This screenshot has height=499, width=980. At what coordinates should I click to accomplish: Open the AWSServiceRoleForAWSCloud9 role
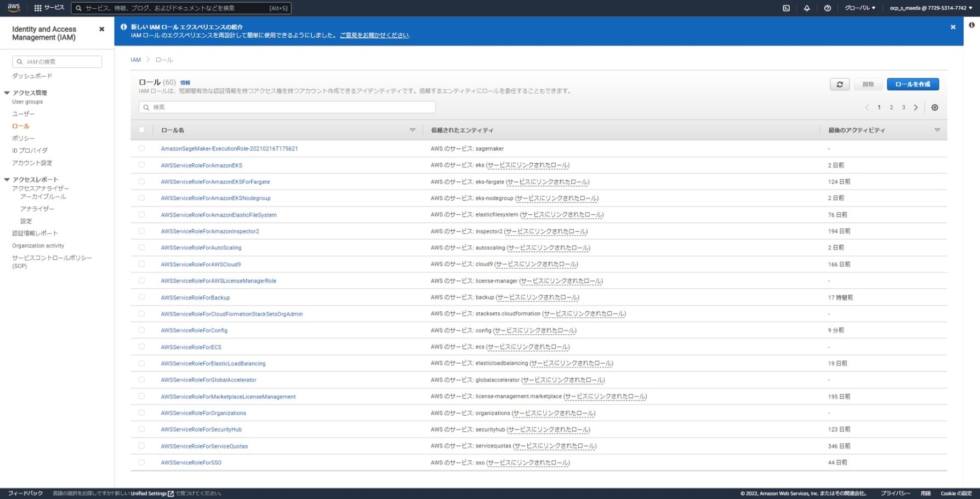pyautogui.click(x=201, y=265)
